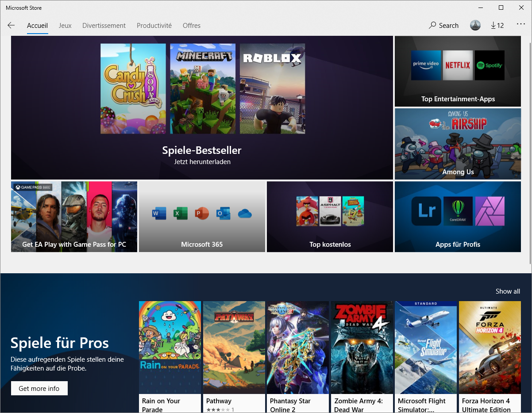532x413 pixels.
Task: Open Zombie Army 4 Dead War cover
Action: pyautogui.click(x=362, y=348)
